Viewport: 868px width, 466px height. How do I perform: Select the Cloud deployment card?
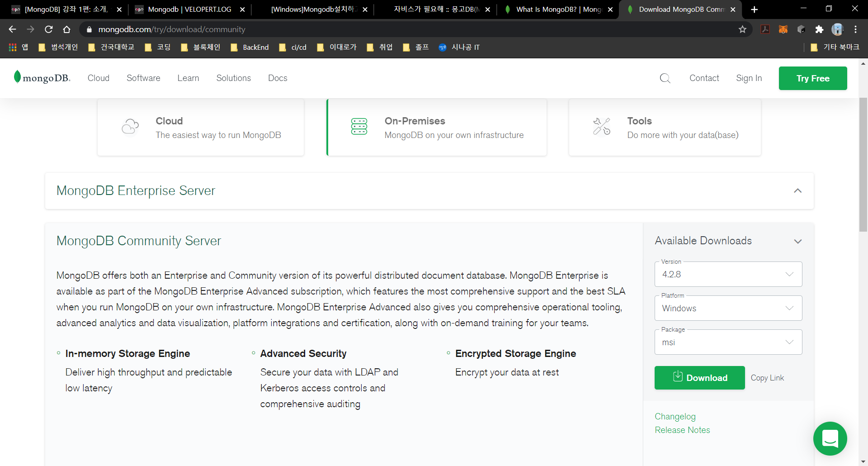coord(201,127)
